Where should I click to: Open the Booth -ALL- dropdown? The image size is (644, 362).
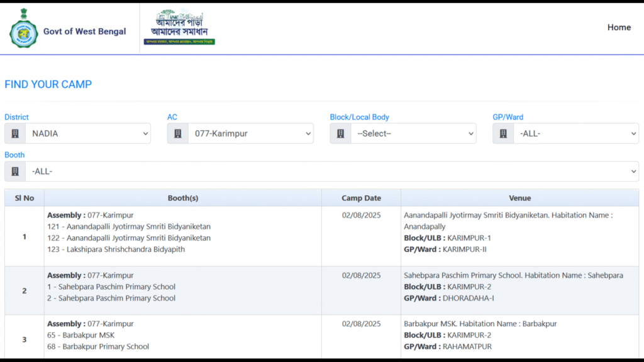coord(332,171)
